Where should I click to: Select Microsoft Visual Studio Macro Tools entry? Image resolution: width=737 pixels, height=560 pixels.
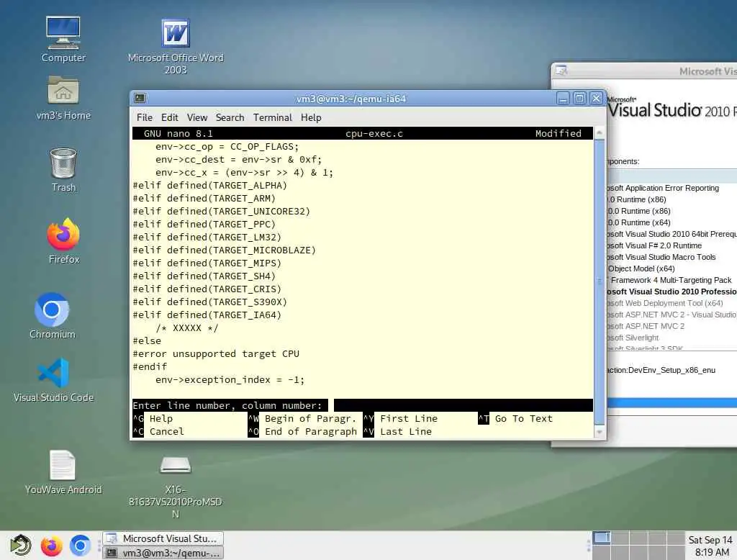[661, 257]
